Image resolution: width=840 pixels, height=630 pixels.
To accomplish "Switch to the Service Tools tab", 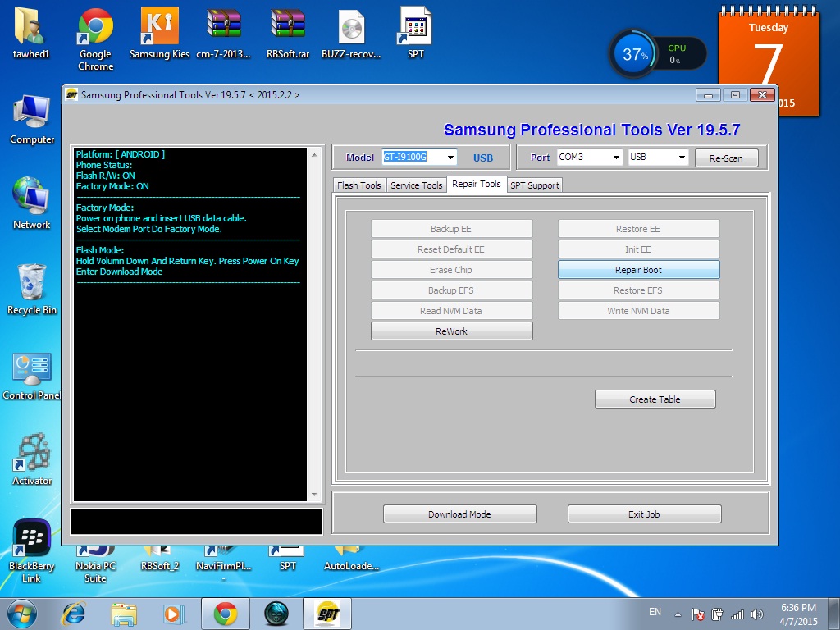I will click(x=416, y=185).
